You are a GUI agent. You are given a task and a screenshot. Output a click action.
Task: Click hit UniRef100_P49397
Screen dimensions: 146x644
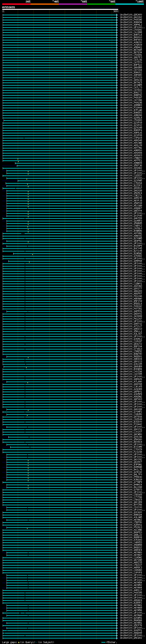[x=131, y=98]
